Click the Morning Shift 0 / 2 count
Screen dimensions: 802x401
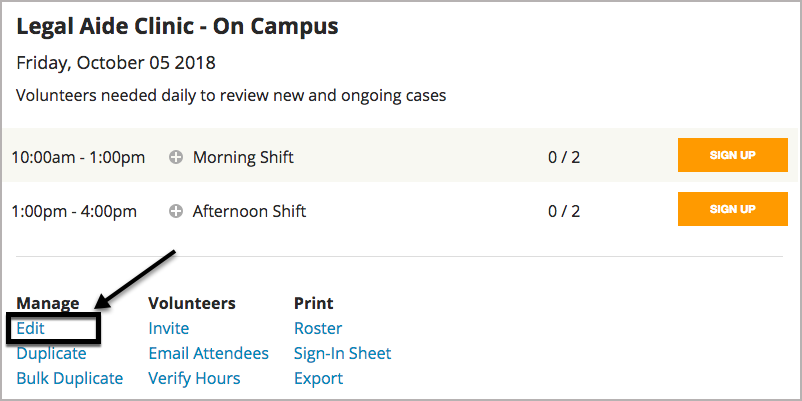click(x=564, y=157)
